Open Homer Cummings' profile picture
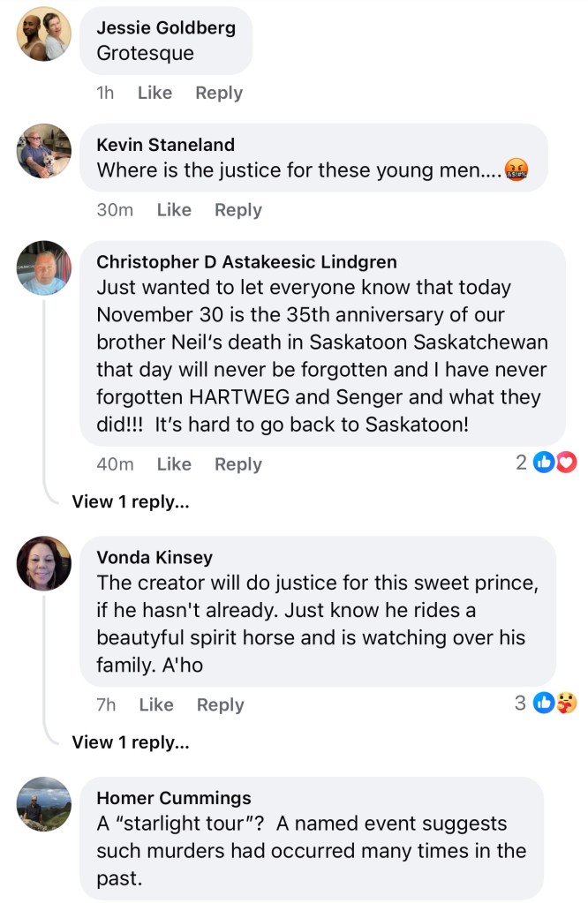Screen dimensions: 588x903 pyautogui.click(x=44, y=803)
